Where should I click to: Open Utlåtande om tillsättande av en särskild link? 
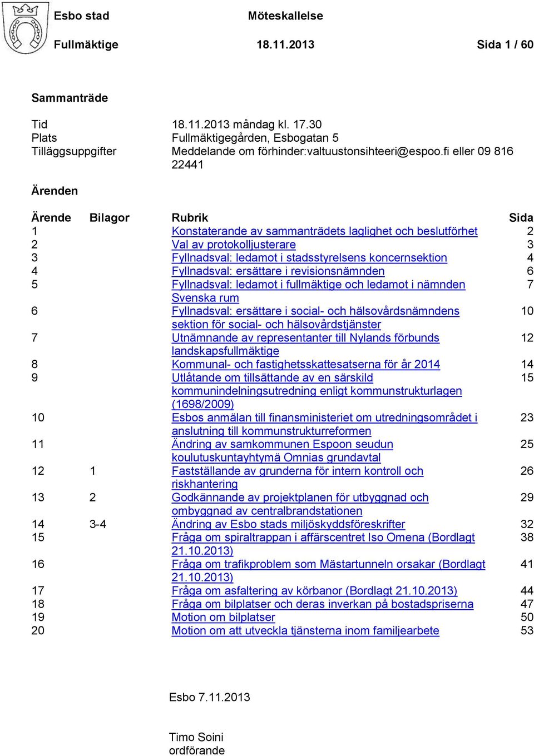[x=272, y=378]
